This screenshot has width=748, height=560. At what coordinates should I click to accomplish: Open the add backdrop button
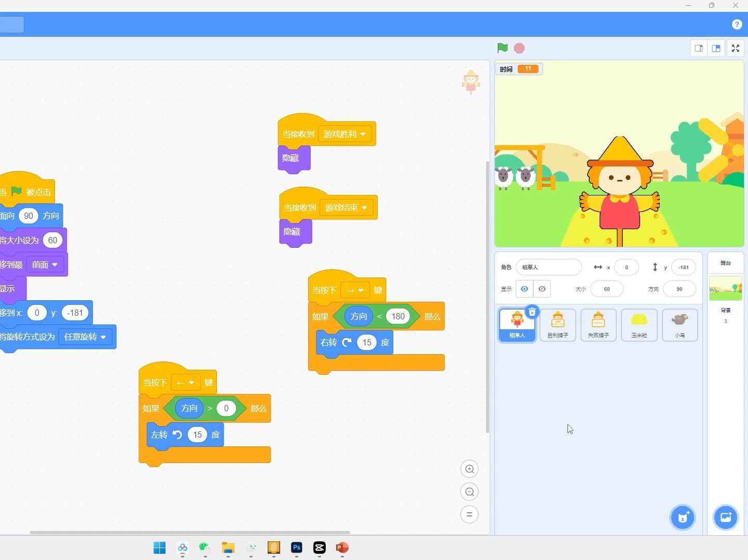coord(726,517)
